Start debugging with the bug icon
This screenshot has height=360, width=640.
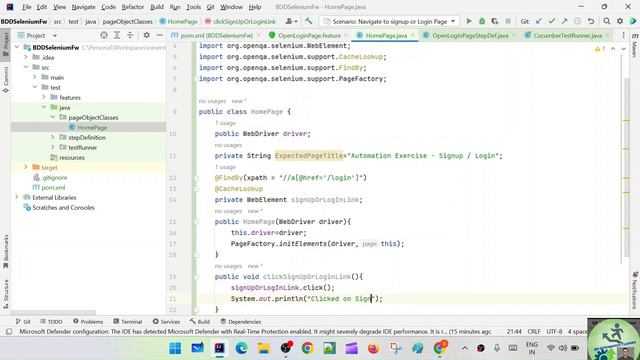(x=482, y=21)
